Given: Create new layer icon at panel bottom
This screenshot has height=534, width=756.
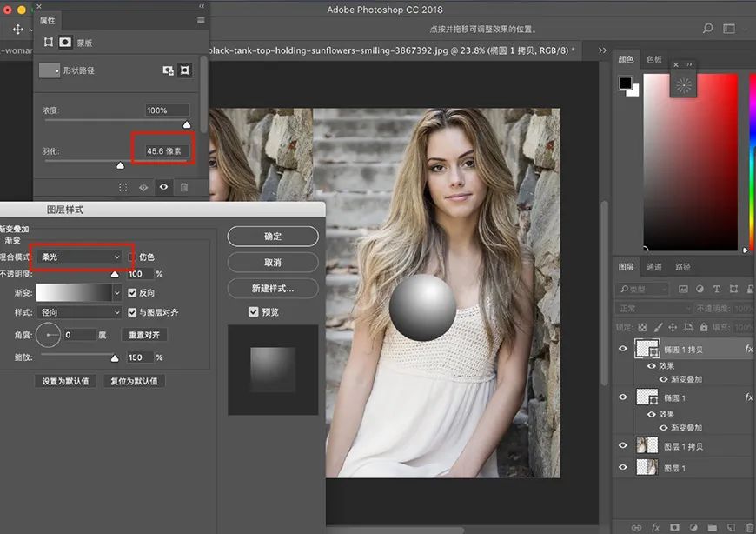Looking at the screenshot, I should click(731, 527).
